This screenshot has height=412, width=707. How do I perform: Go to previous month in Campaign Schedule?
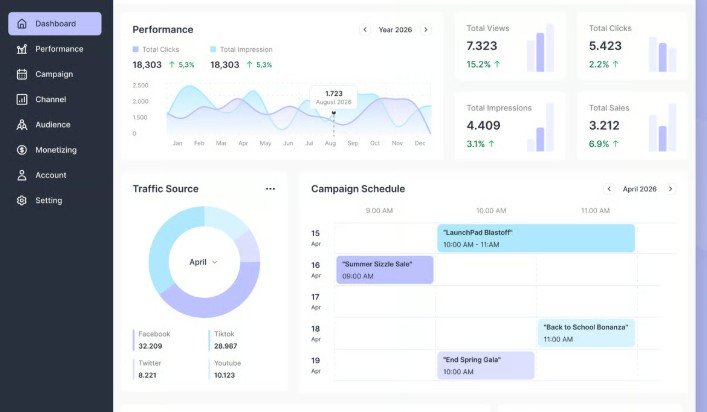click(609, 189)
